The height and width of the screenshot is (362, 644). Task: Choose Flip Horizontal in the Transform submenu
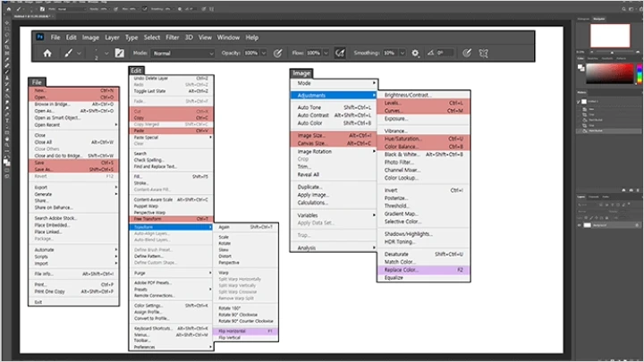(246, 331)
